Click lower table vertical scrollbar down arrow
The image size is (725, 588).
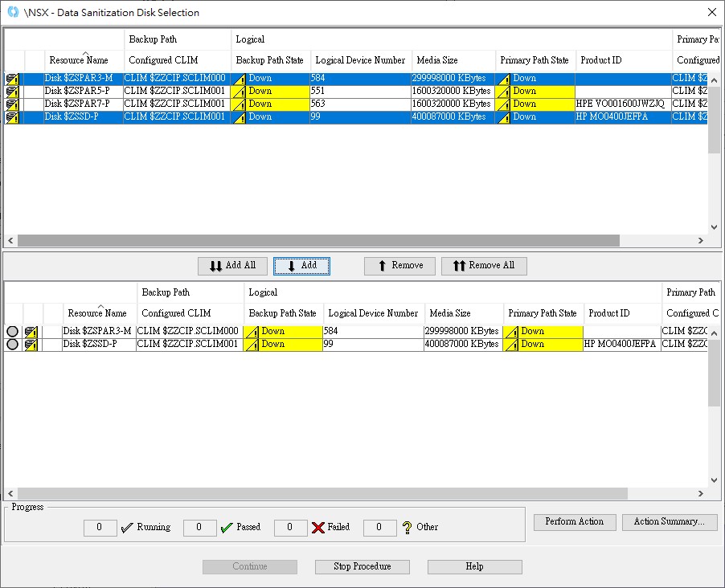[x=715, y=480]
